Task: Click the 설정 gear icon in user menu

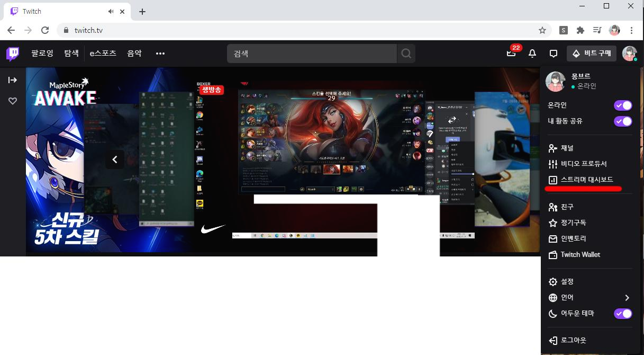Action: 553,282
